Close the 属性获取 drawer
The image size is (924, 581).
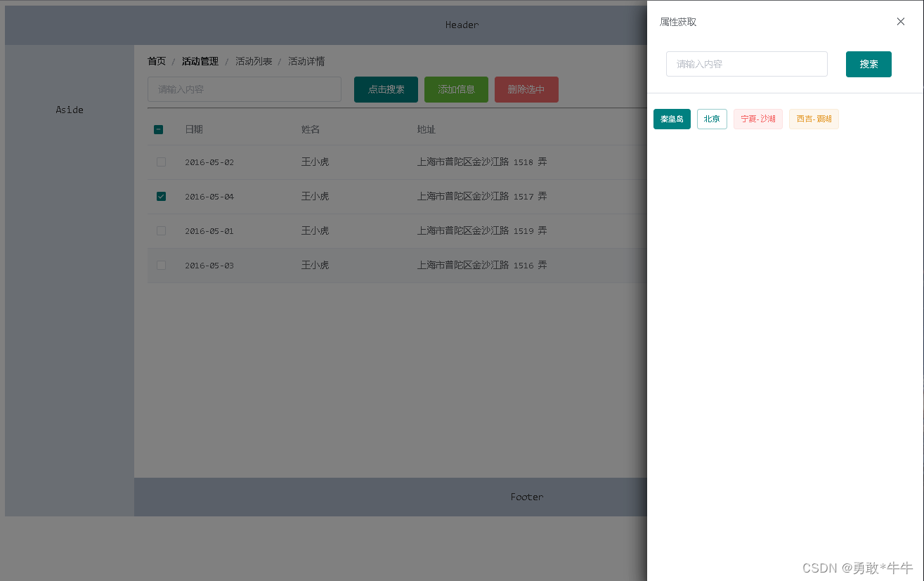point(900,21)
